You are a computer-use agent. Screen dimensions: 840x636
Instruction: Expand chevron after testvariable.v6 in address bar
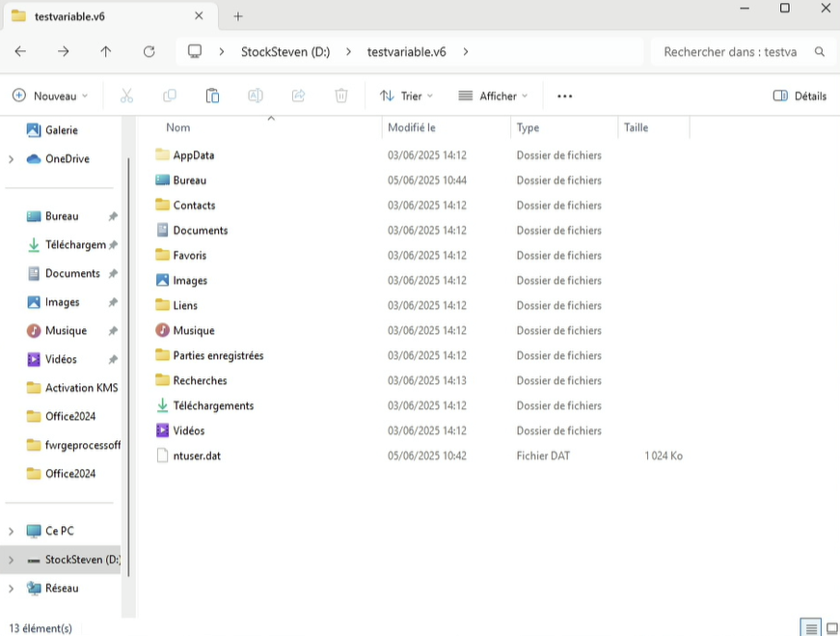tap(466, 51)
